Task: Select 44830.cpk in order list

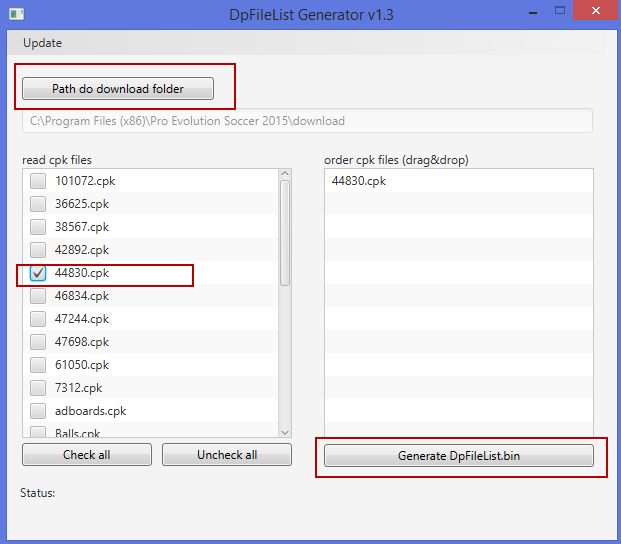Action: coord(359,181)
